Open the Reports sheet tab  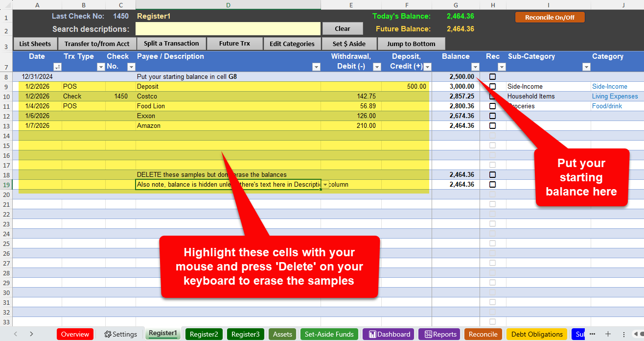point(440,334)
